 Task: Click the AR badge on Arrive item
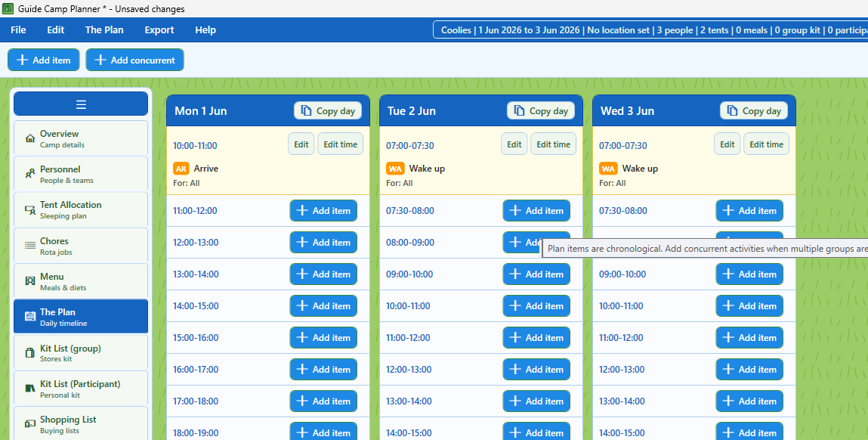(x=181, y=169)
